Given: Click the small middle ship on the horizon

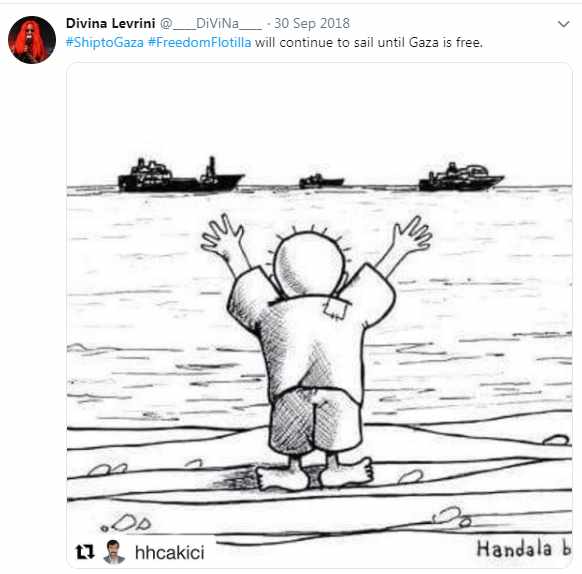Looking at the screenshot, I should pos(321,181).
